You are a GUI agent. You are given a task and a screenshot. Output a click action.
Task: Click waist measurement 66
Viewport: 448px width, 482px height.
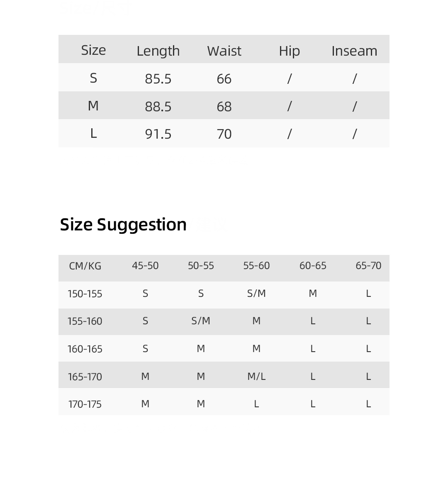pyautogui.click(x=224, y=78)
